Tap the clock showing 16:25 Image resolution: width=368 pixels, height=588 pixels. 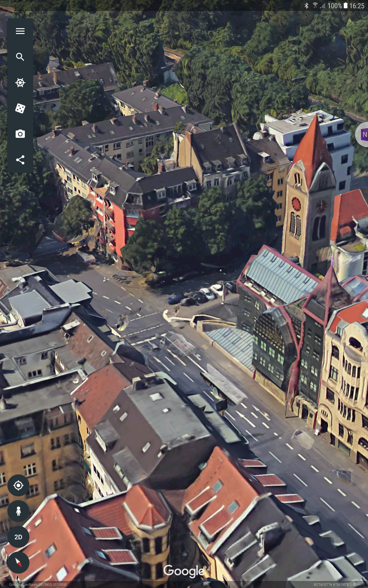coord(357,6)
